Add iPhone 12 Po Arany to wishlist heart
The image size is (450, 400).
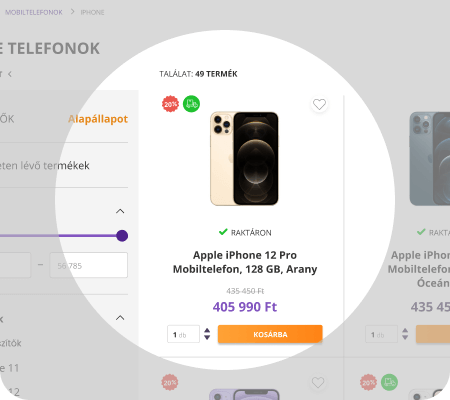[319, 104]
